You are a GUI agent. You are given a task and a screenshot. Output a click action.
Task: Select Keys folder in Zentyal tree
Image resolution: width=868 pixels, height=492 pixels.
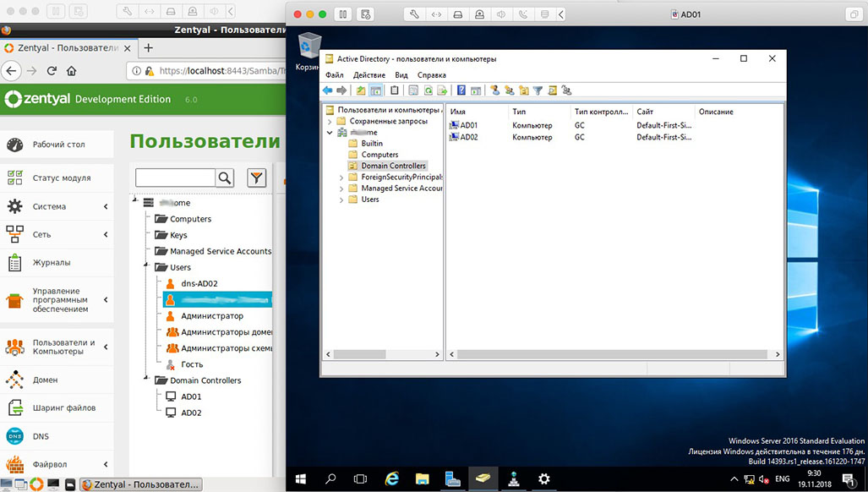(171, 235)
